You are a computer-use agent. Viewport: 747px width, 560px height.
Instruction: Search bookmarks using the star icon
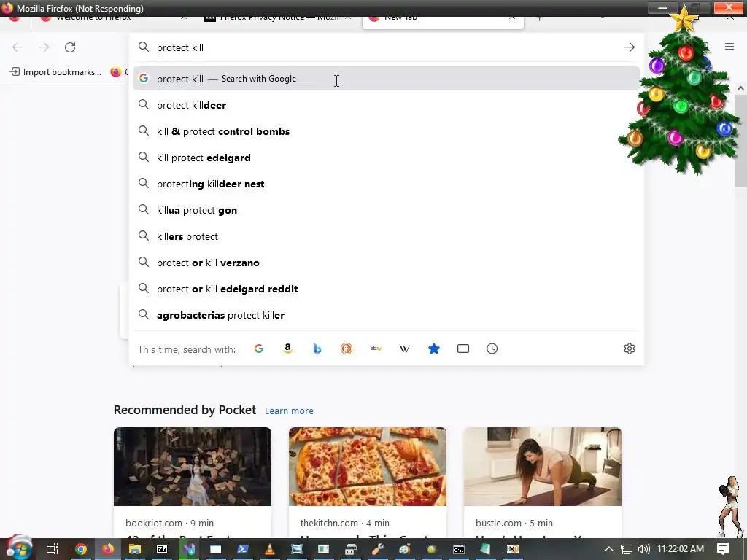click(433, 349)
